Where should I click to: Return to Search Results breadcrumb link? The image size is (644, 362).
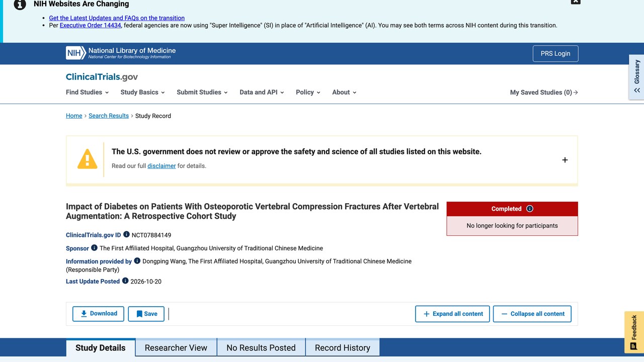[x=109, y=116]
